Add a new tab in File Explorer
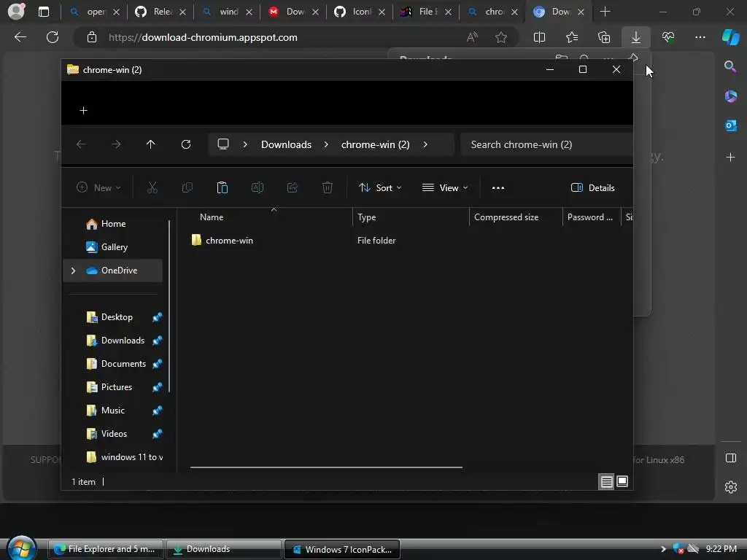The height and width of the screenshot is (560, 747). click(83, 111)
